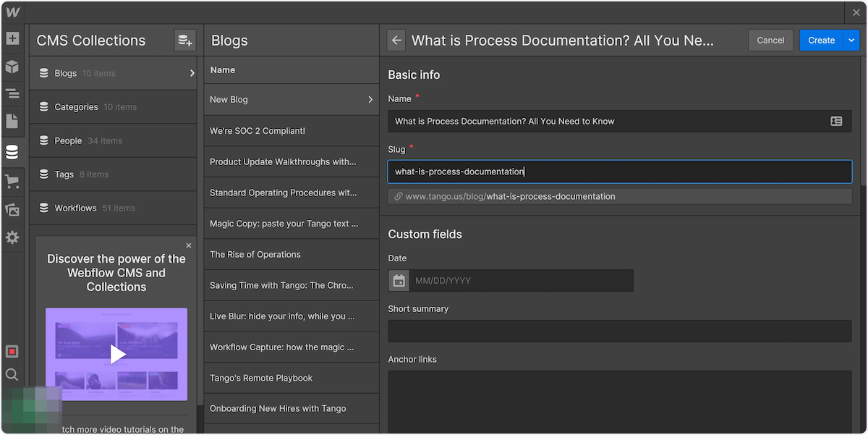Click the Short summary field
Screen dimensions: 868x435
pyautogui.click(x=620, y=331)
